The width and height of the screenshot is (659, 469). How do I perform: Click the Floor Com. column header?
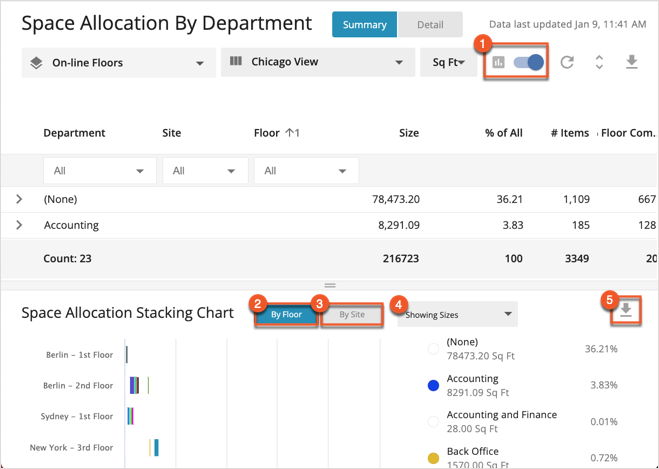[628, 133]
